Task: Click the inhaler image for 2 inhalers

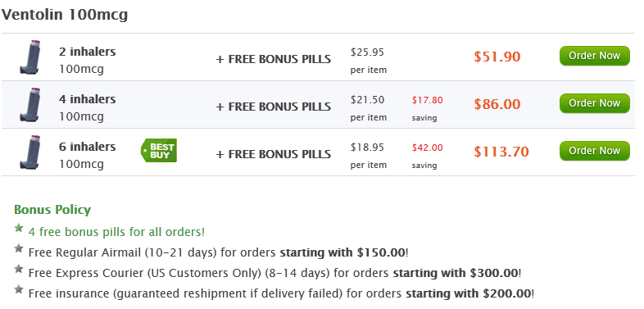Action: pos(30,57)
